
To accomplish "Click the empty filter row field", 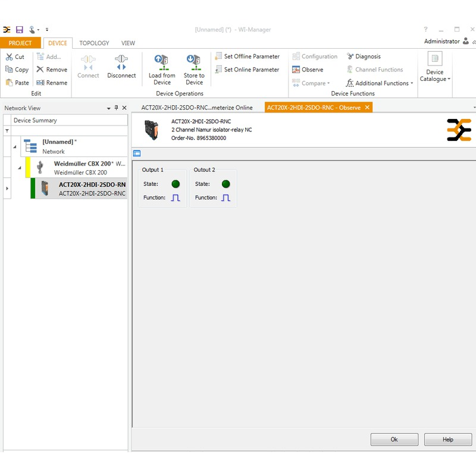I will [69, 131].
